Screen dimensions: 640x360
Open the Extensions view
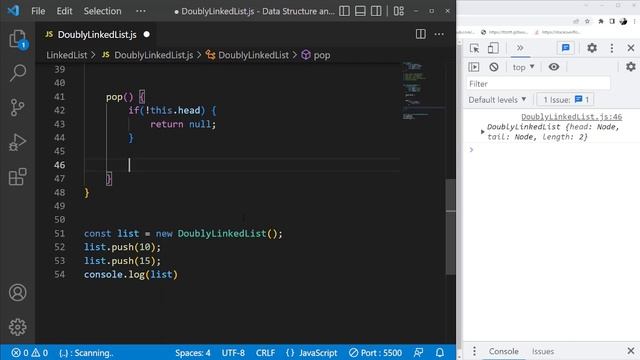18,177
